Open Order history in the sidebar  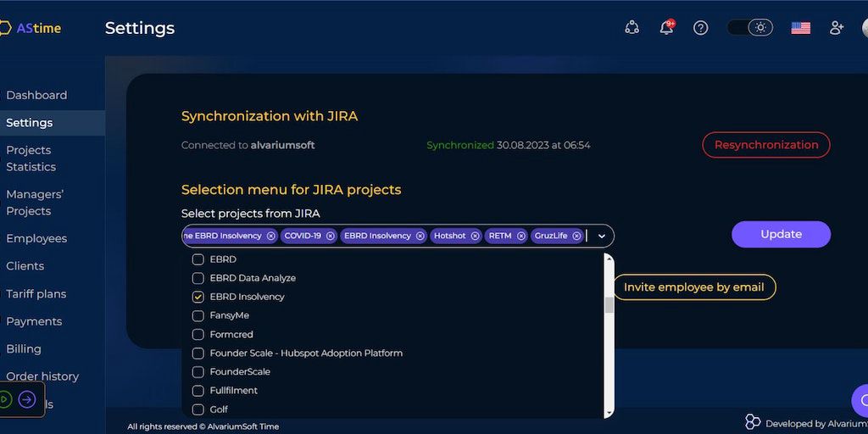42,376
